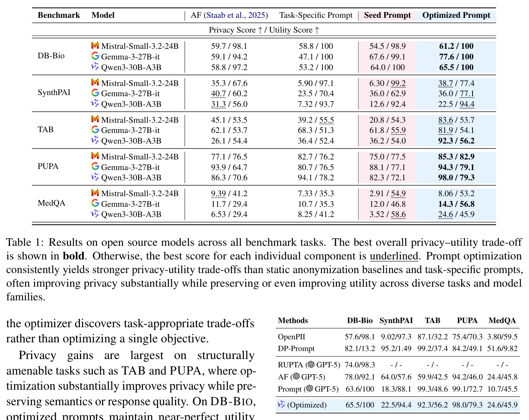529x420 pixels.
Task: Click the Methods header in the small table
Action: [x=293, y=320]
